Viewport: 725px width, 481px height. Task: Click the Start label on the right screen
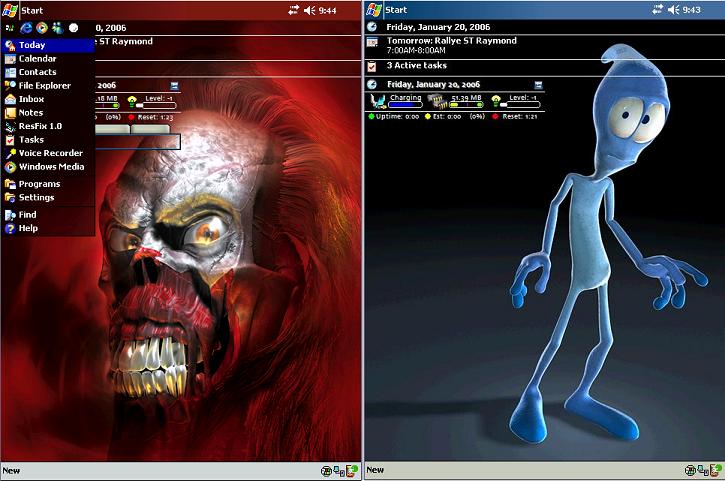point(396,10)
